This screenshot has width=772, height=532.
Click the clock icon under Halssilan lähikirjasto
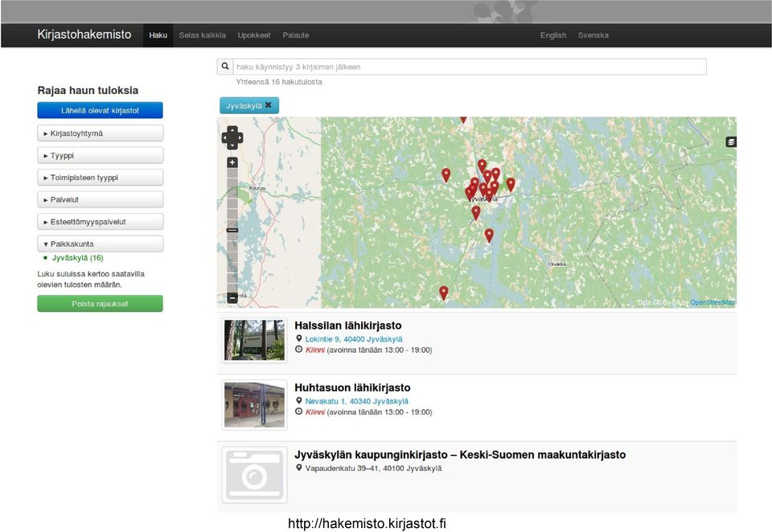[x=298, y=350]
